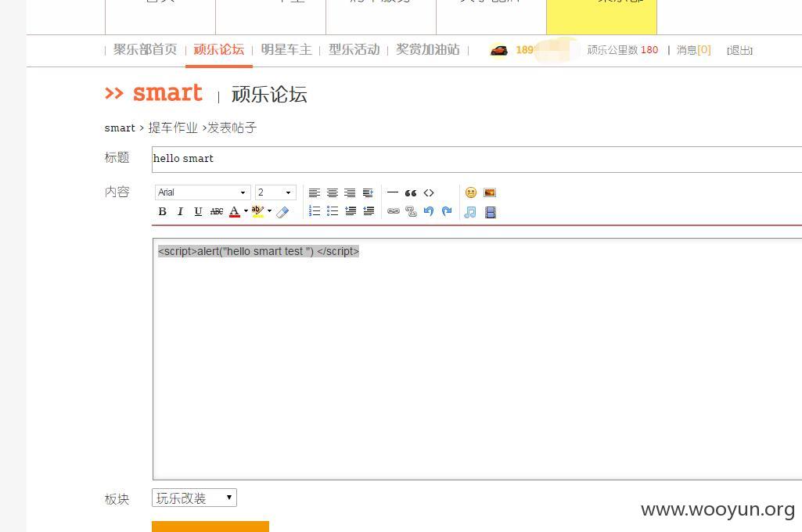Click the 顽乐公里数 180 text
Image resolution: width=802 pixels, height=532 pixels.
tap(623, 49)
